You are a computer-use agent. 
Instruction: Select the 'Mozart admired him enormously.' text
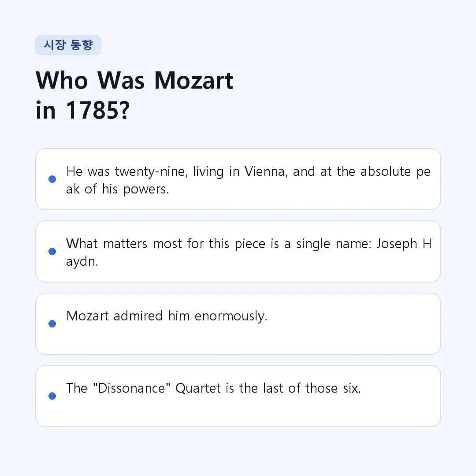click(x=167, y=316)
